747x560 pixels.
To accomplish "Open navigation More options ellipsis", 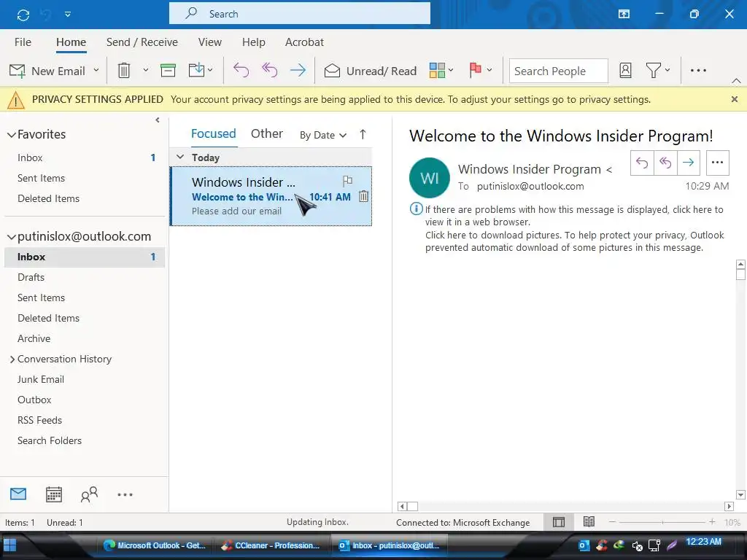I will click(125, 495).
